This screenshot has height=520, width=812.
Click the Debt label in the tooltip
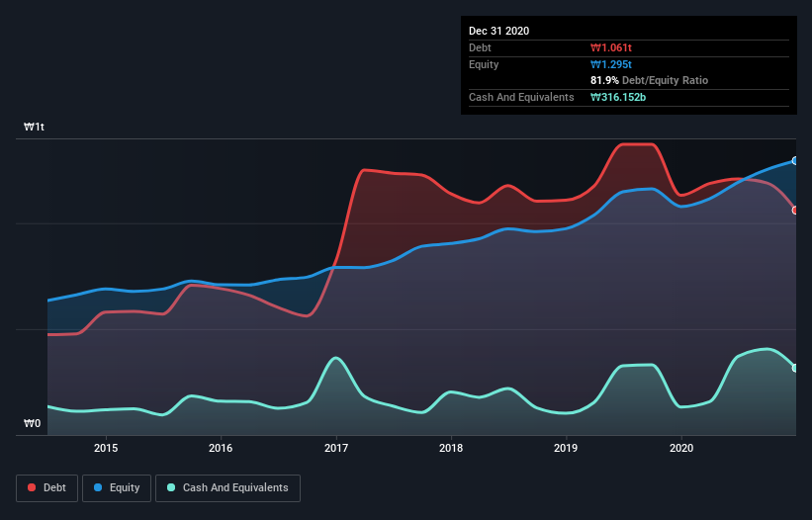[480, 48]
